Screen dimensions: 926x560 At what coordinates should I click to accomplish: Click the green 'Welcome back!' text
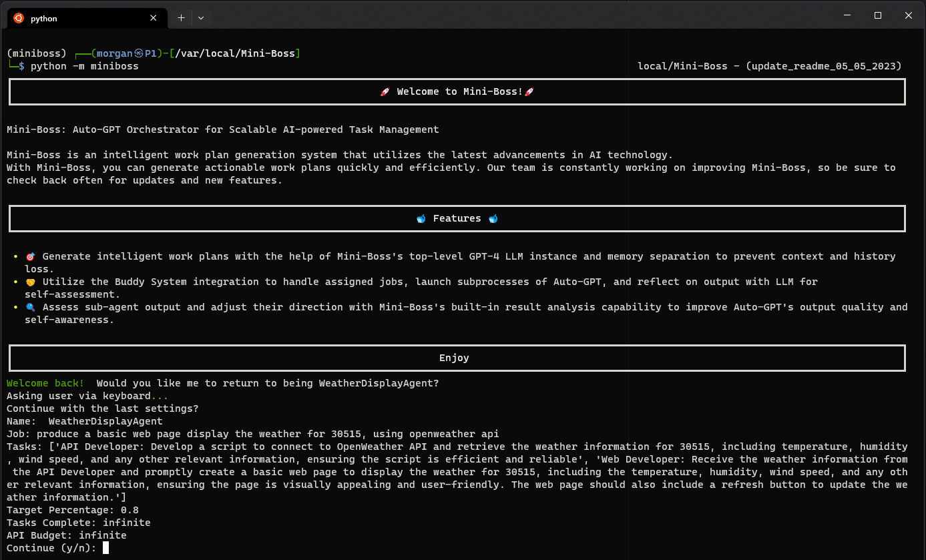(45, 383)
